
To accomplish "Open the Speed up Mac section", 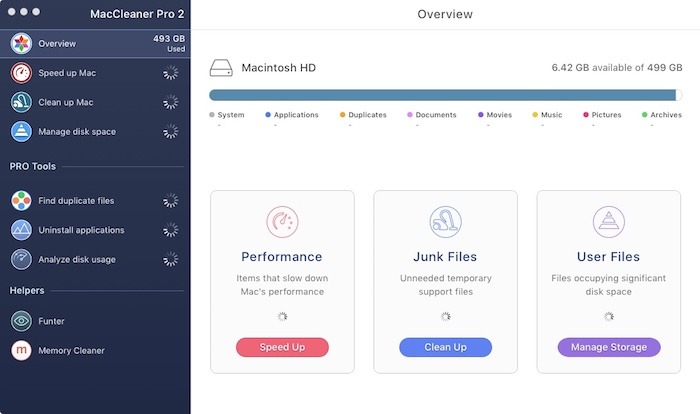I will 95,73.
